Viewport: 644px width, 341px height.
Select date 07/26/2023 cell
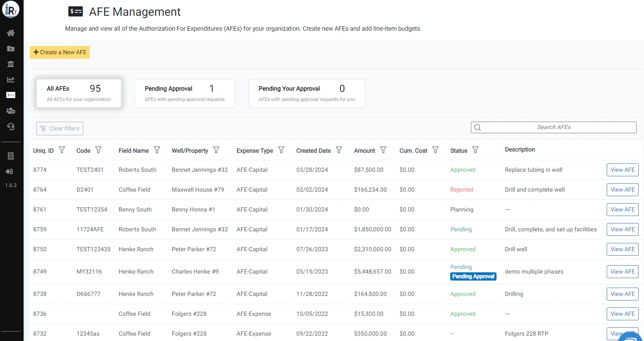(312, 249)
